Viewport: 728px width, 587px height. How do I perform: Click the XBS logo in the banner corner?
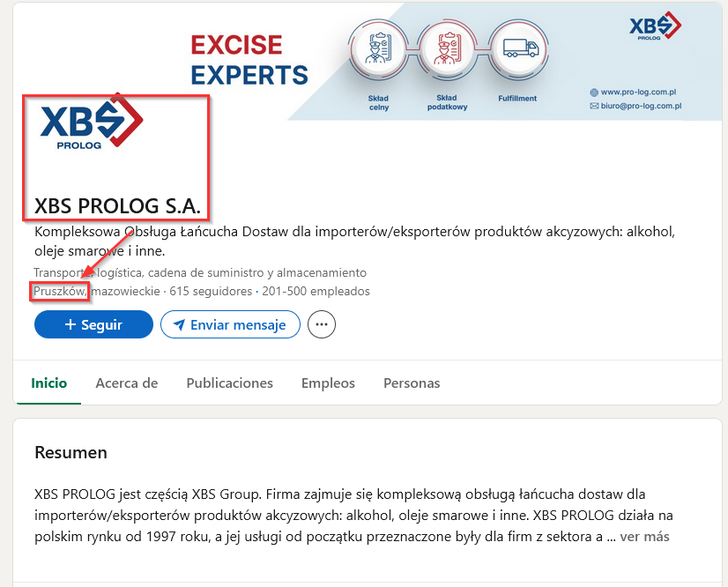coord(655,26)
